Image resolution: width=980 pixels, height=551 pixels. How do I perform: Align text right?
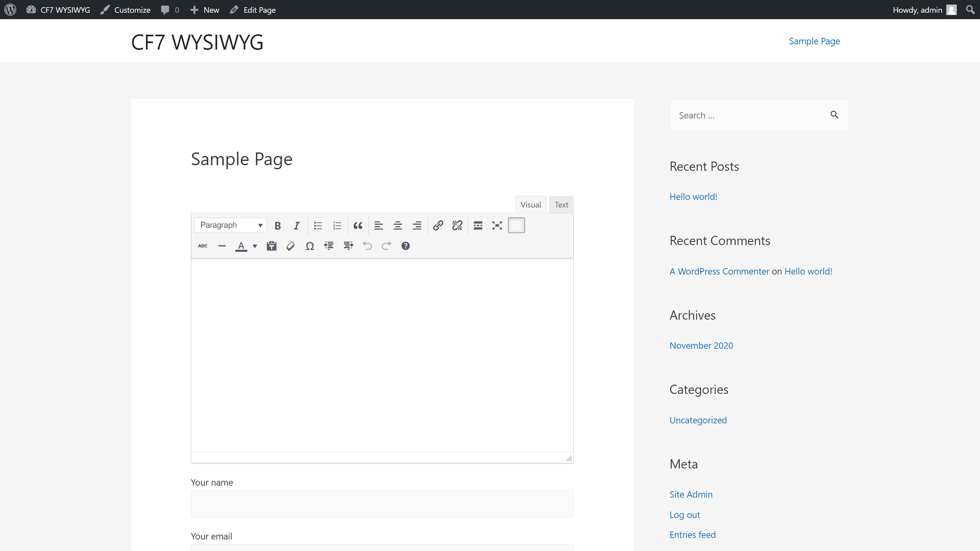(417, 225)
